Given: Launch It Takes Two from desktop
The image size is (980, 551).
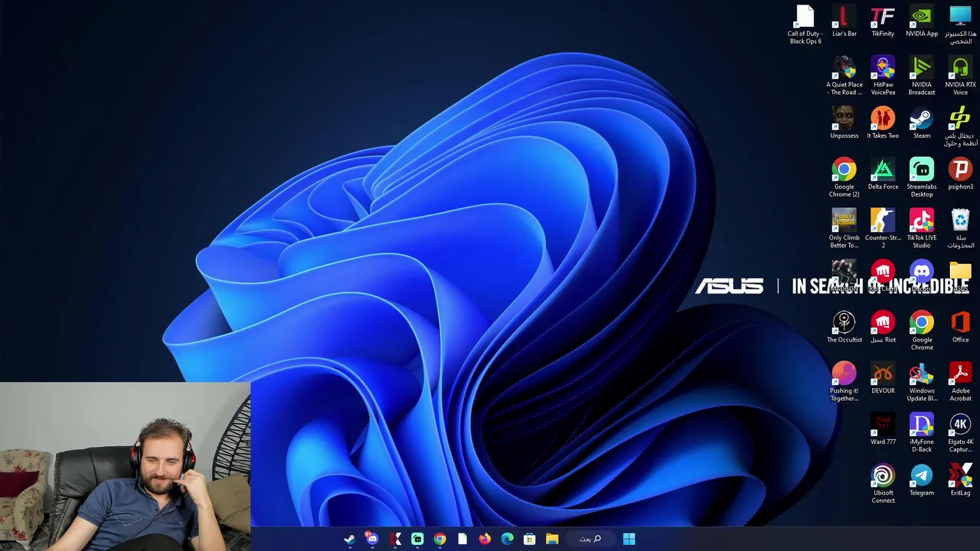Looking at the screenshot, I should click(883, 123).
